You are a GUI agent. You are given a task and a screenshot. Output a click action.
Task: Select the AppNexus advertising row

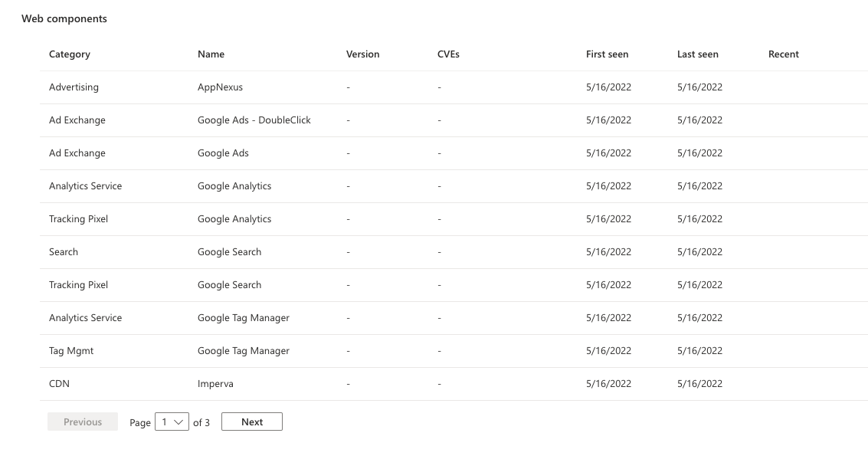tap(221, 87)
